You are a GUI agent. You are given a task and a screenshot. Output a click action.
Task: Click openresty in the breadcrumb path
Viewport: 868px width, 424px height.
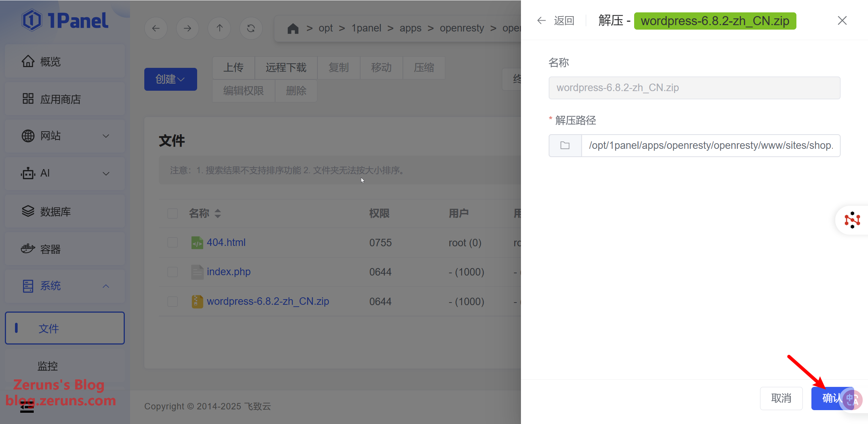point(462,28)
